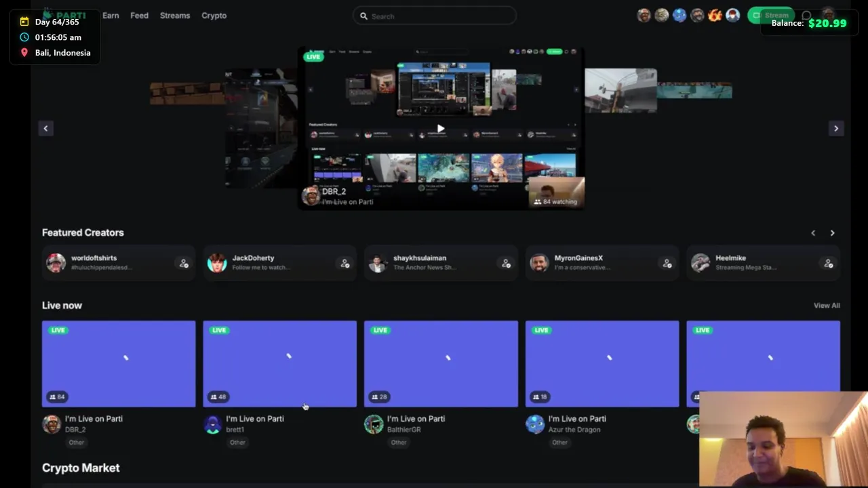
Task: Open the first avatar in header row
Action: coord(644,16)
